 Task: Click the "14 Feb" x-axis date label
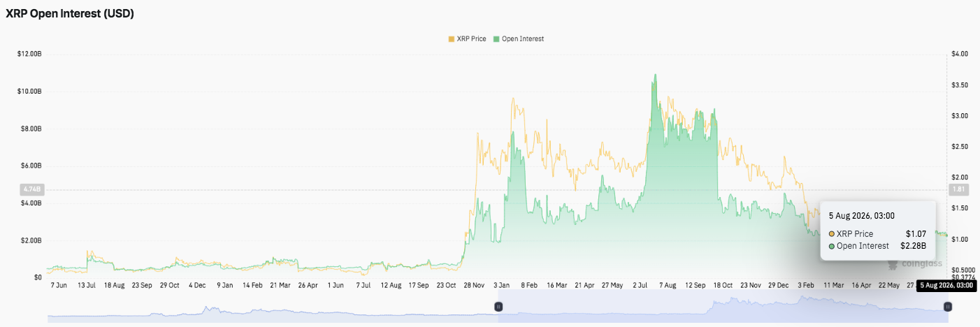tap(252, 286)
